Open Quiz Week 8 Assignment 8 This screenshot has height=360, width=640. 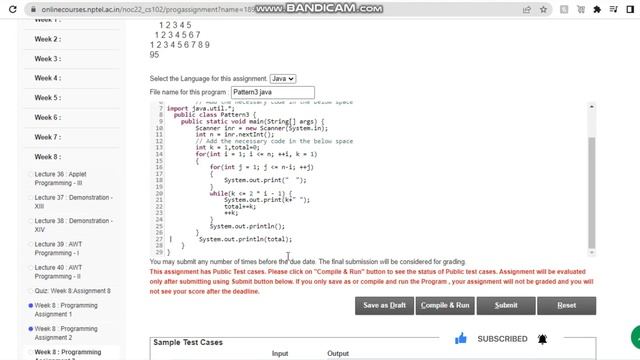click(72, 291)
